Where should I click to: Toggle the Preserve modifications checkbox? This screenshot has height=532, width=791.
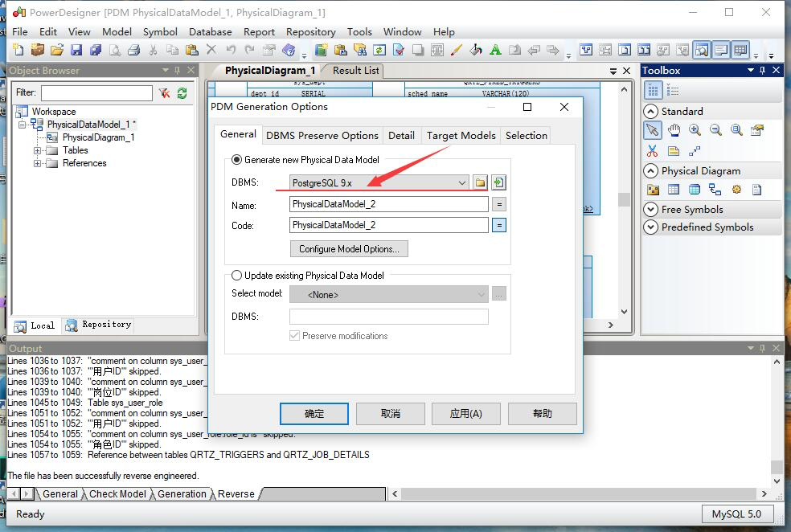294,336
